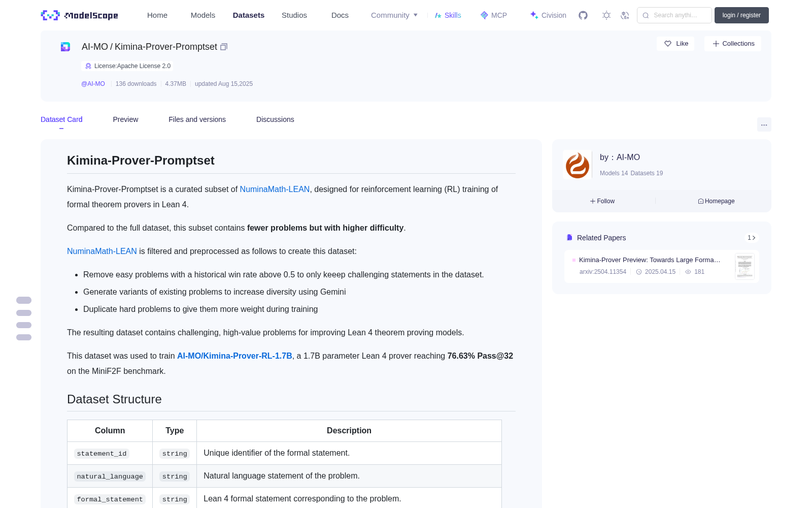Viewport: 812px width, 508px height.
Task: Click the search magnifier icon
Action: click(x=646, y=15)
